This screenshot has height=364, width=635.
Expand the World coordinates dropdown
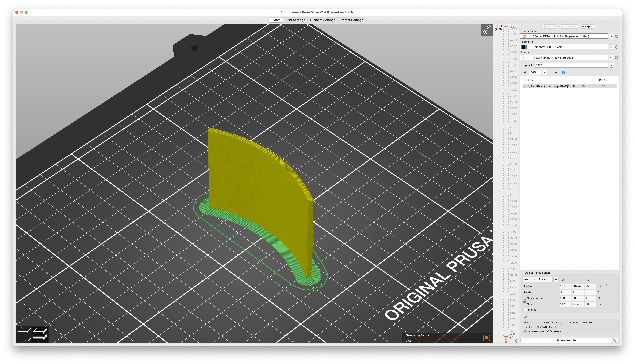coord(556,279)
